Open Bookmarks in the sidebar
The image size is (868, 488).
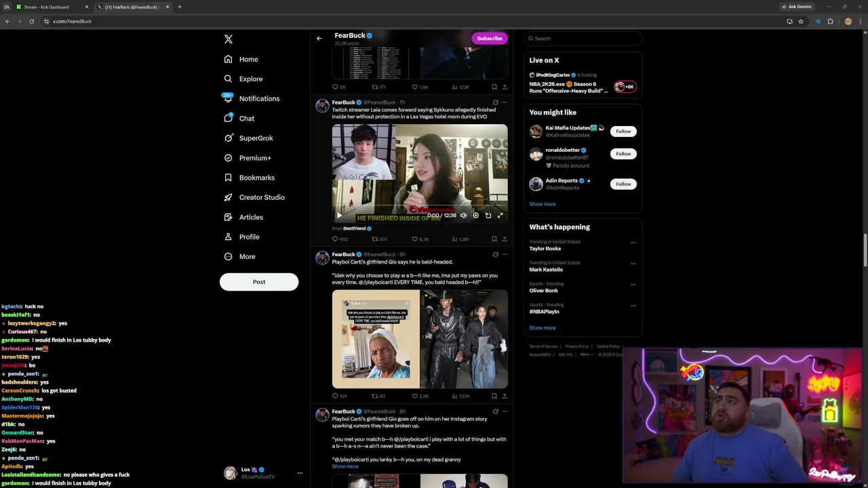pos(250,178)
